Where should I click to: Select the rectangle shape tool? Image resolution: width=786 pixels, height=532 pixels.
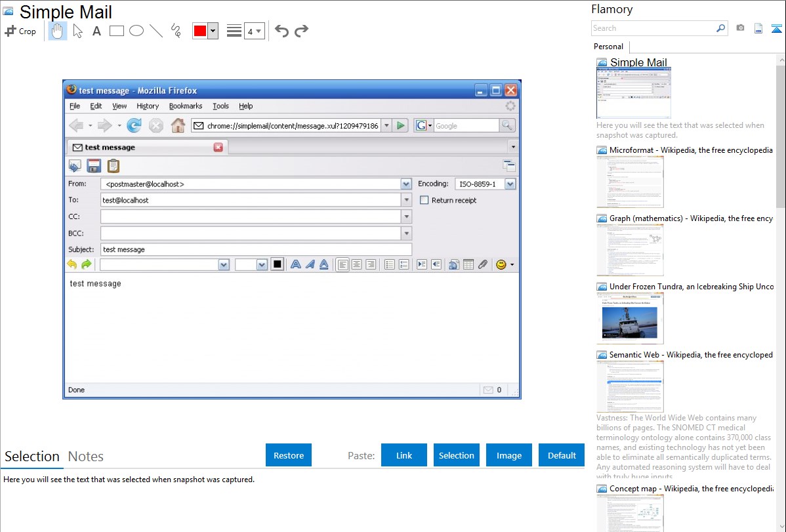tap(116, 31)
